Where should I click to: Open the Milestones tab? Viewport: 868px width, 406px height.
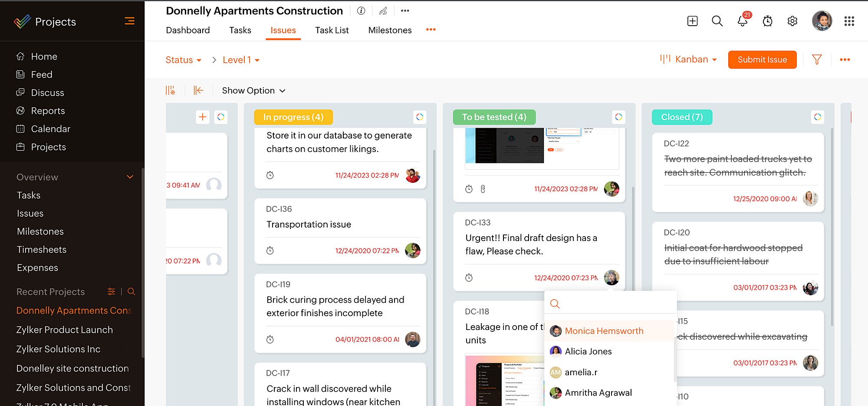[x=390, y=30]
